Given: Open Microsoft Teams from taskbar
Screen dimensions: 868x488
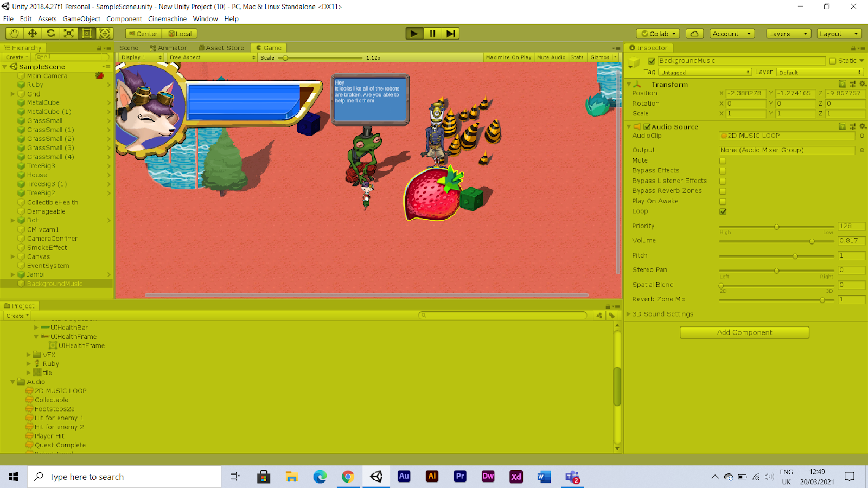Looking at the screenshot, I should point(572,477).
